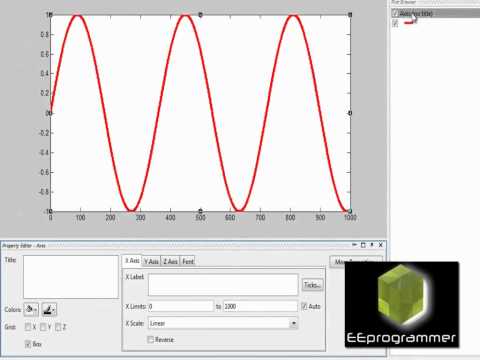Toggle Y grid lines checkbox
The height and width of the screenshot is (360, 480).
coord(43,327)
